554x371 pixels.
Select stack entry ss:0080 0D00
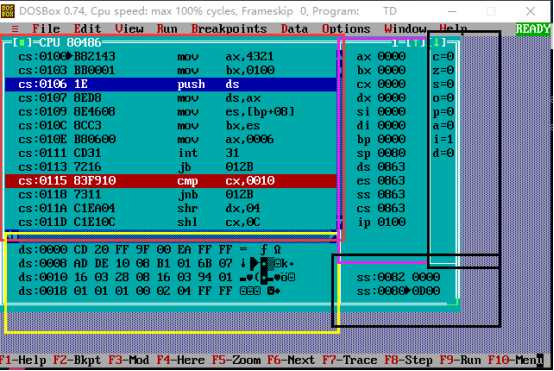(x=398, y=291)
